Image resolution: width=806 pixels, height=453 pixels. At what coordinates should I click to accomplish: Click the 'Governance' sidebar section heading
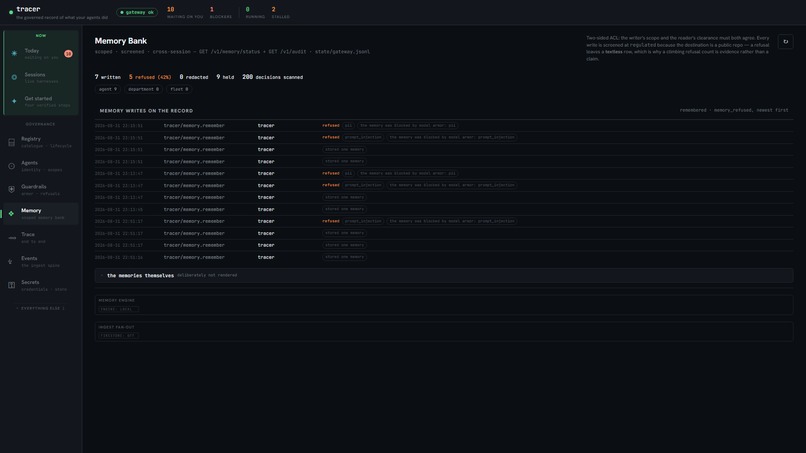tap(40, 124)
